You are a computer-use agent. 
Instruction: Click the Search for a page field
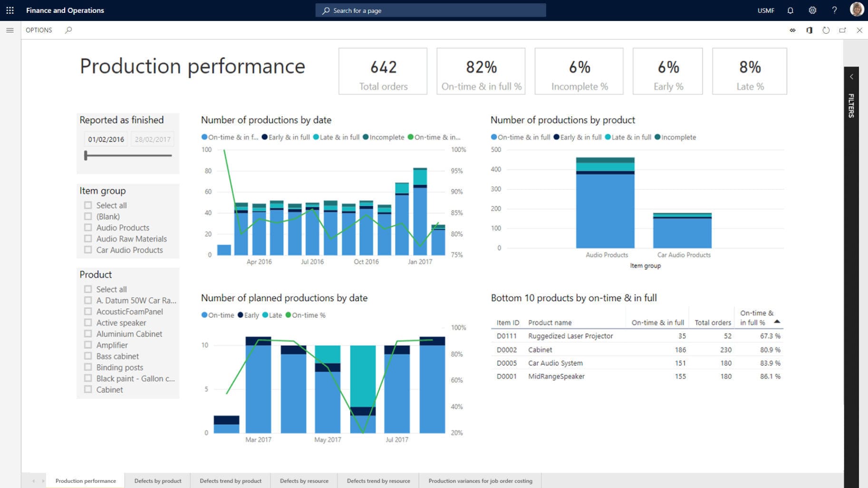click(x=430, y=10)
